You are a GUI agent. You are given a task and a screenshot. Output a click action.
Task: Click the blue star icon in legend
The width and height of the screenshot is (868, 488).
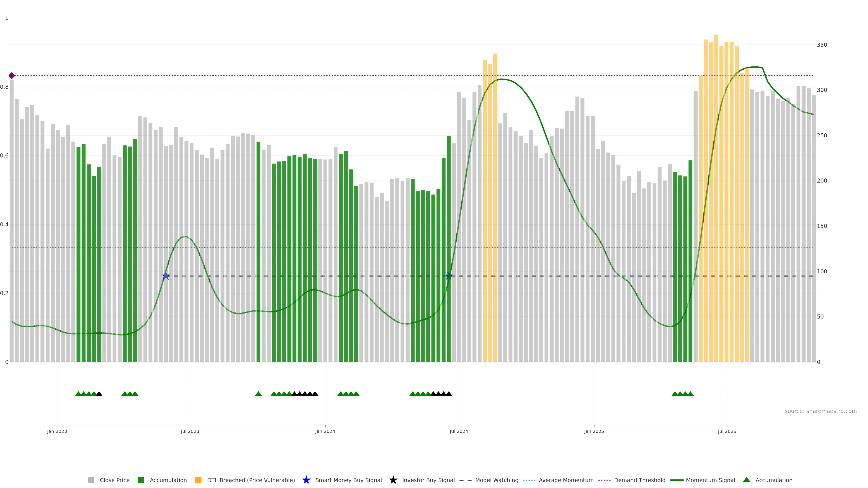coord(306,480)
